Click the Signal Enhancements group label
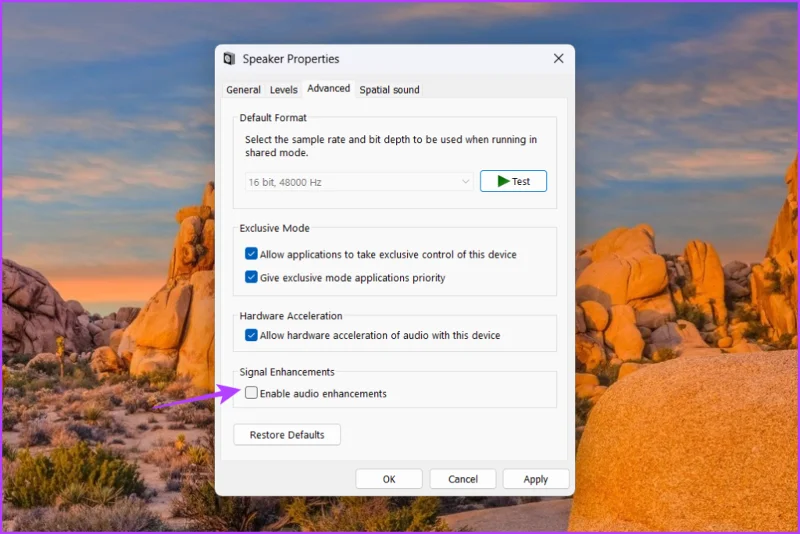800x534 pixels. tap(287, 372)
